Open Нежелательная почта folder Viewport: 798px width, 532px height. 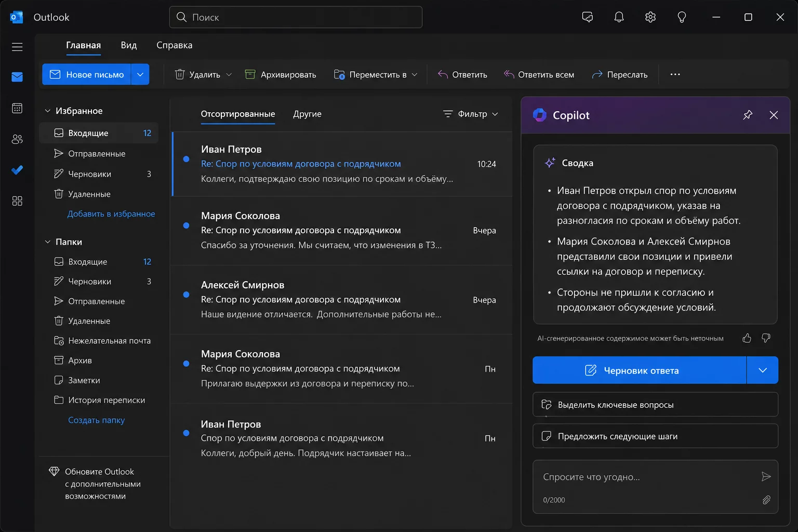99,341
